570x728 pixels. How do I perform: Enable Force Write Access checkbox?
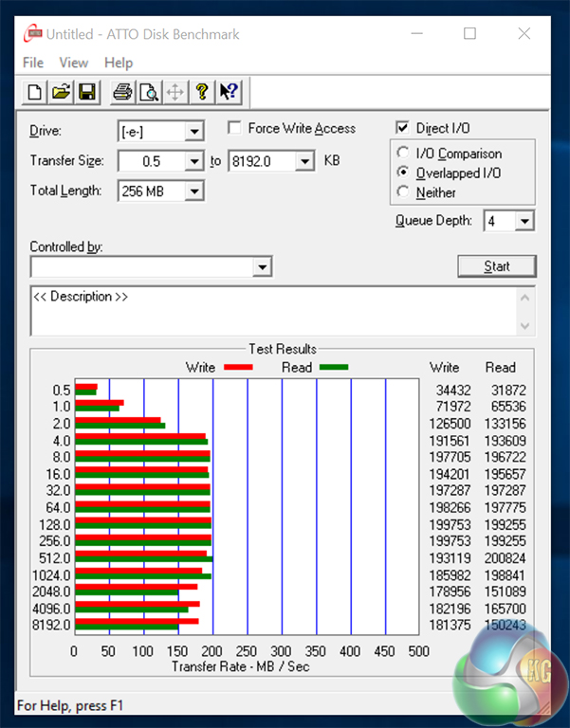234,128
